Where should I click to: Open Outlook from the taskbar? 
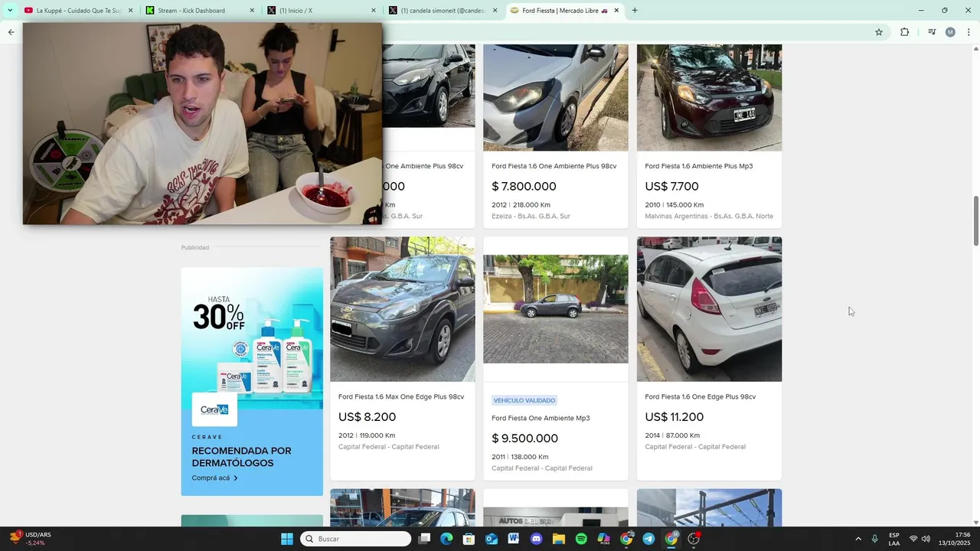tap(492, 539)
